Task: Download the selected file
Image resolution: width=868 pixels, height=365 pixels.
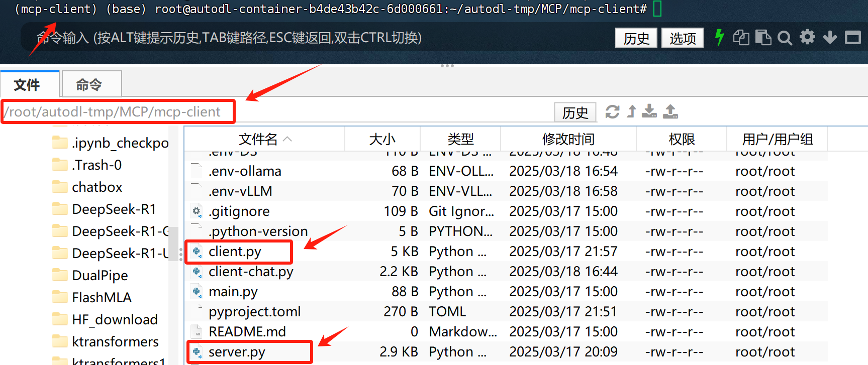Action: [x=649, y=111]
